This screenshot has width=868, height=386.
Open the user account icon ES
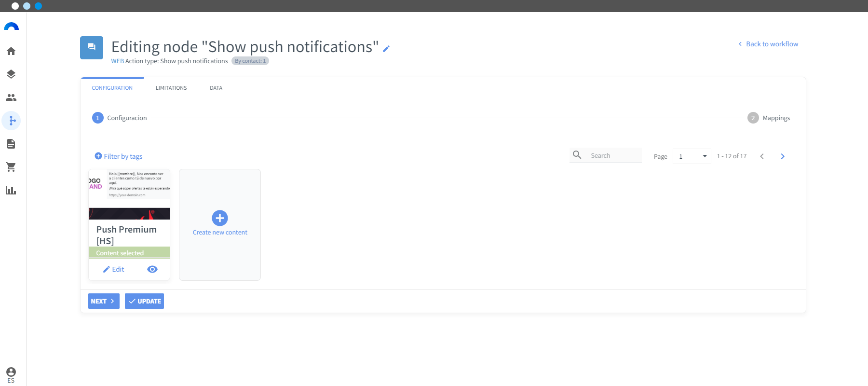[x=11, y=375]
